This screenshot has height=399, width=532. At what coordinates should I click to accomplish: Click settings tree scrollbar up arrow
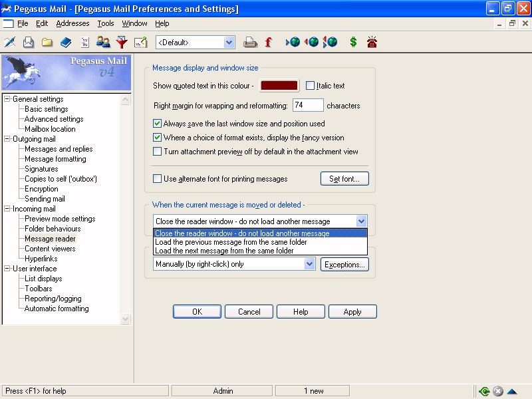point(125,99)
